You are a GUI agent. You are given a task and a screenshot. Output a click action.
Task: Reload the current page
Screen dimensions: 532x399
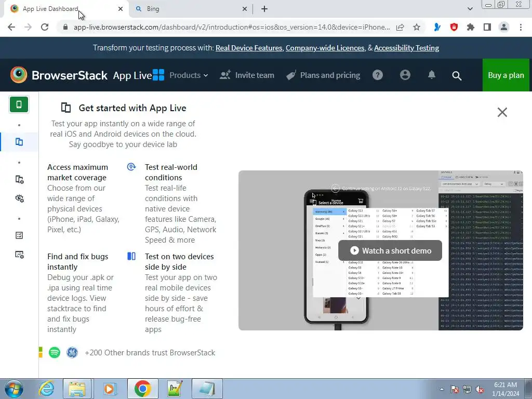pos(45,27)
